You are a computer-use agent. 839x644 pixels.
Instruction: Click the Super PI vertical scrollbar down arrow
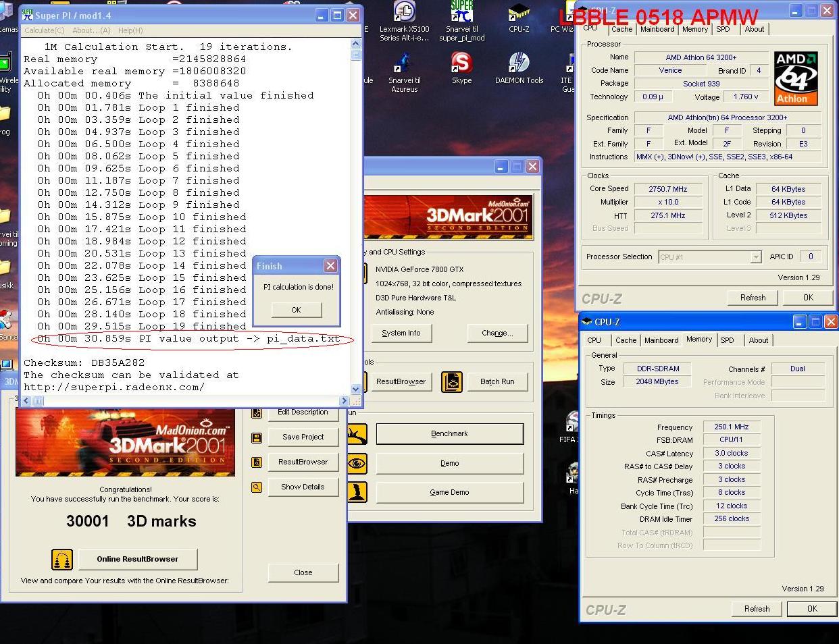coord(356,390)
